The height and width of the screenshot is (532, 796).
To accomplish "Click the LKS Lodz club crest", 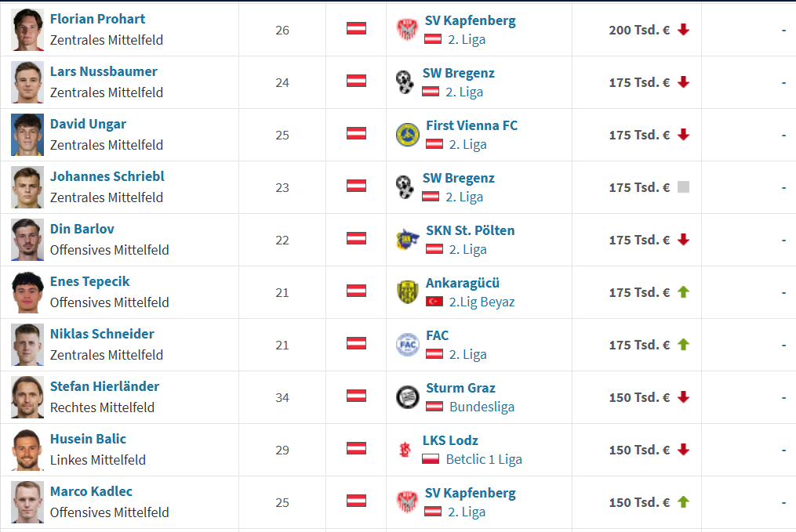I will click(405, 450).
